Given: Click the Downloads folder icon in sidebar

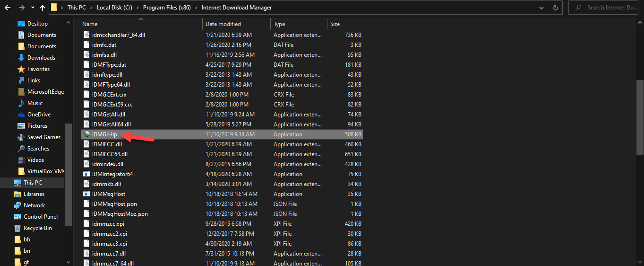Looking at the screenshot, I should click(x=21, y=58).
